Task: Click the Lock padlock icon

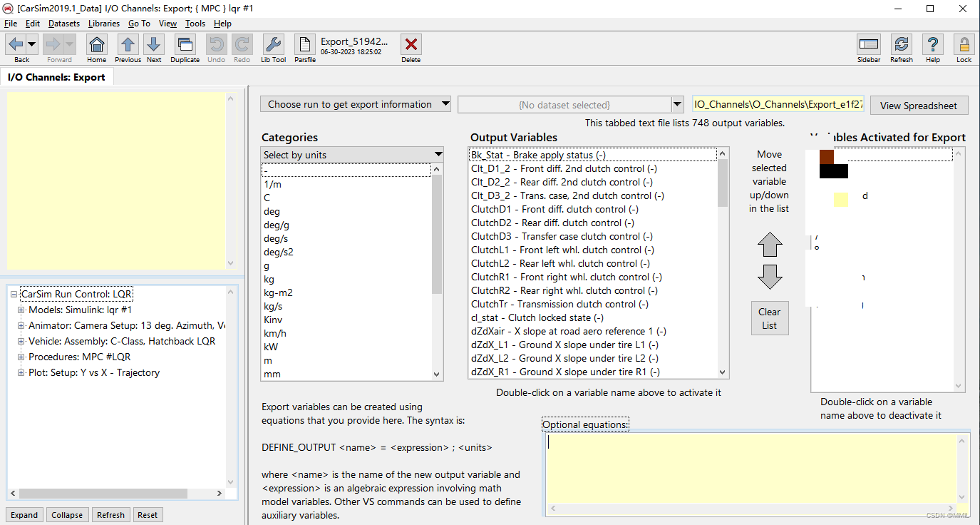Action: (964, 45)
